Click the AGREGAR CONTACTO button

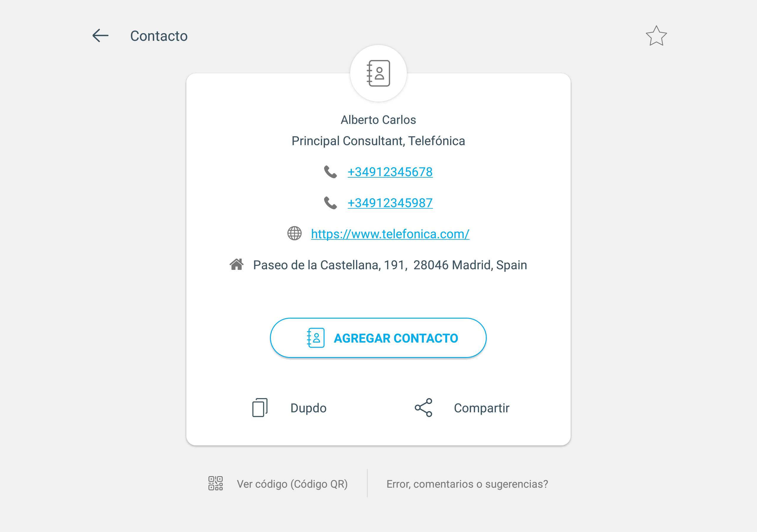378,338
